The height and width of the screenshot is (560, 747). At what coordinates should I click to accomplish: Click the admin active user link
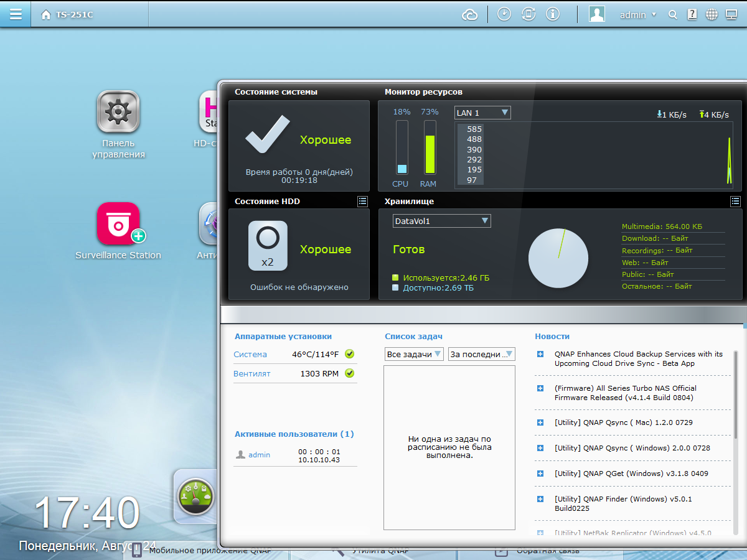pyautogui.click(x=259, y=455)
